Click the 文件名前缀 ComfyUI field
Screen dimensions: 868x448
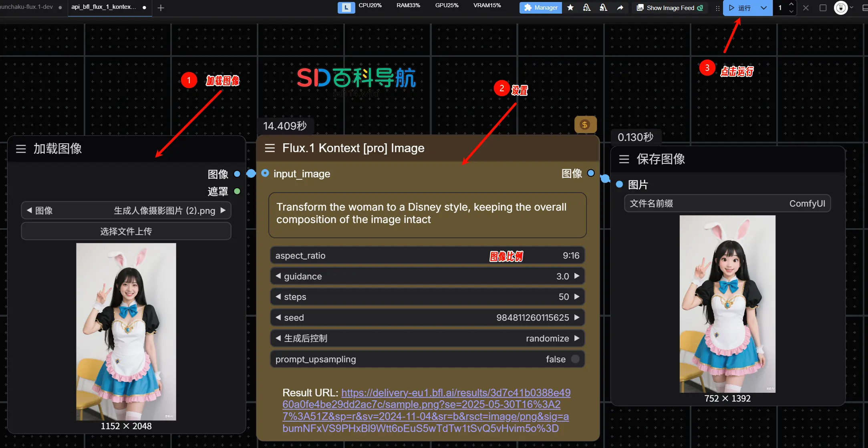click(727, 203)
